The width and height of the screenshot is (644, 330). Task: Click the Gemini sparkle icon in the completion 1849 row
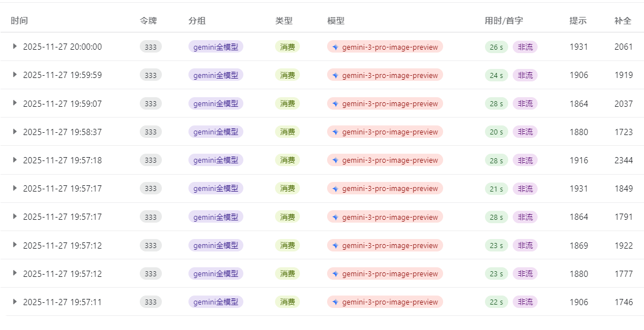pyautogui.click(x=335, y=189)
